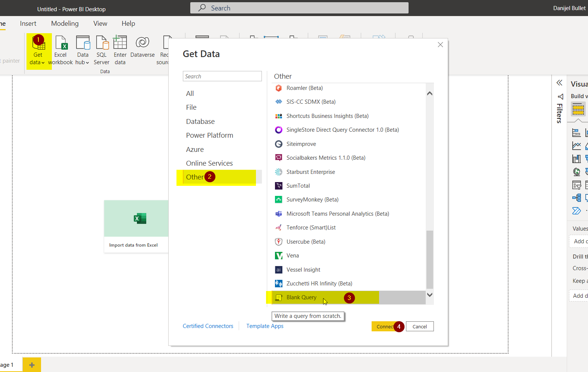588x372 pixels.
Task: Close the Get Data dialog
Action: 440,45
